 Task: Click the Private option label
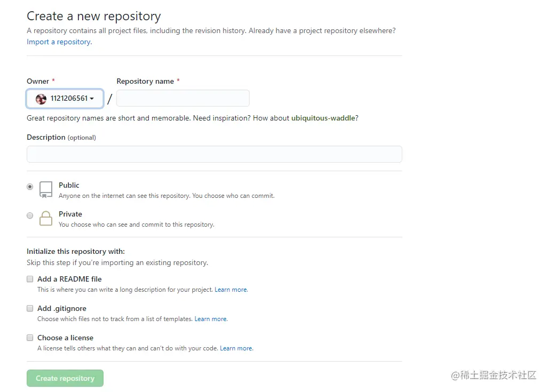click(70, 214)
